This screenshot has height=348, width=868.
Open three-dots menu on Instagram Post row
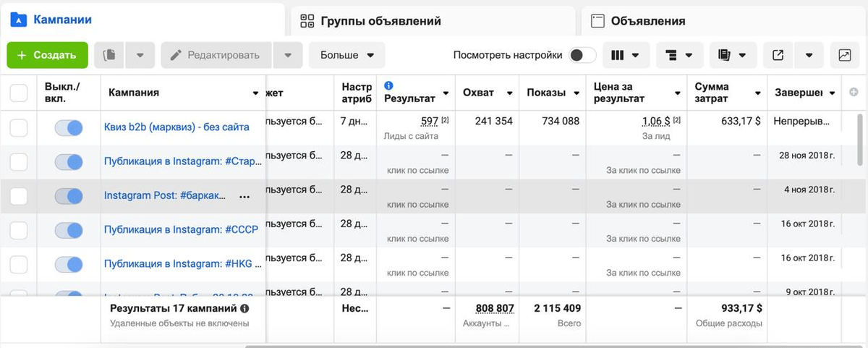[x=244, y=196]
